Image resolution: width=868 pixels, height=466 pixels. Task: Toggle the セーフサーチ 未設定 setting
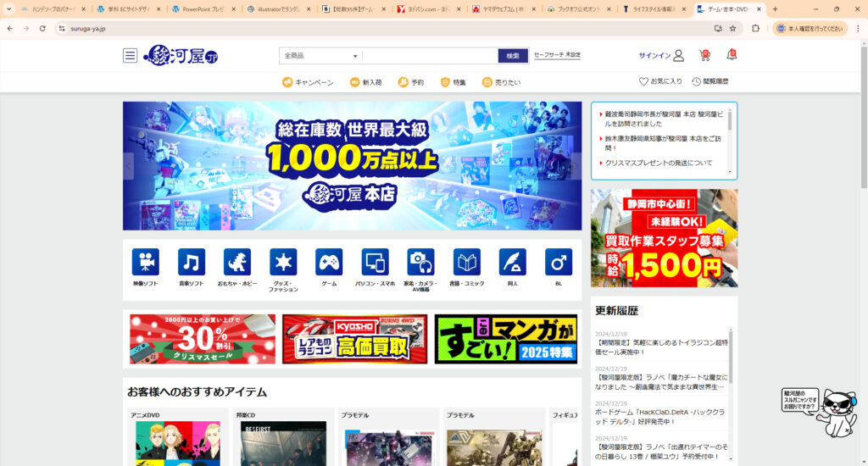pyautogui.click(x=557, y=55)
